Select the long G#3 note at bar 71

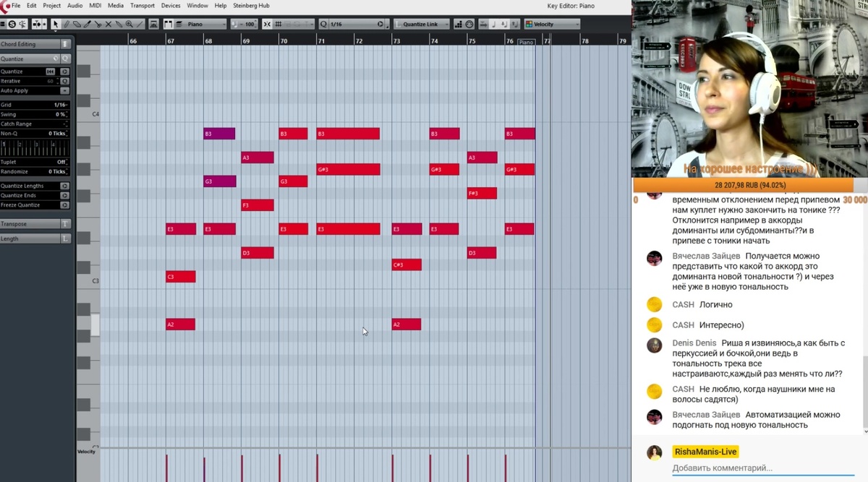coord(348,170)
